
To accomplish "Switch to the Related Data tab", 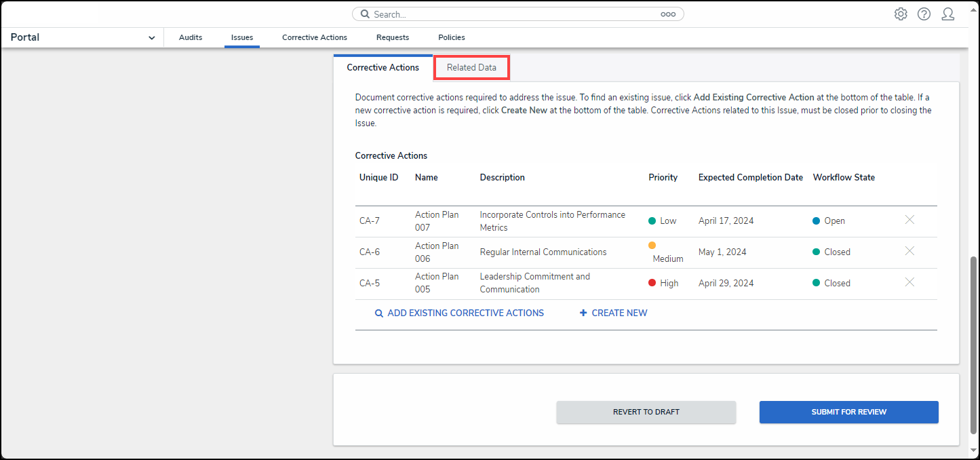I will point(471,68).
